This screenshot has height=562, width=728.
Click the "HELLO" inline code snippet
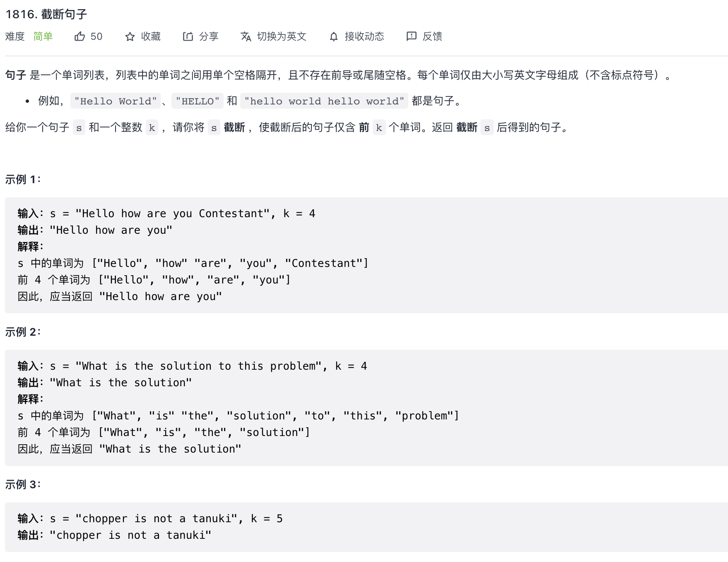pos(198,101)
